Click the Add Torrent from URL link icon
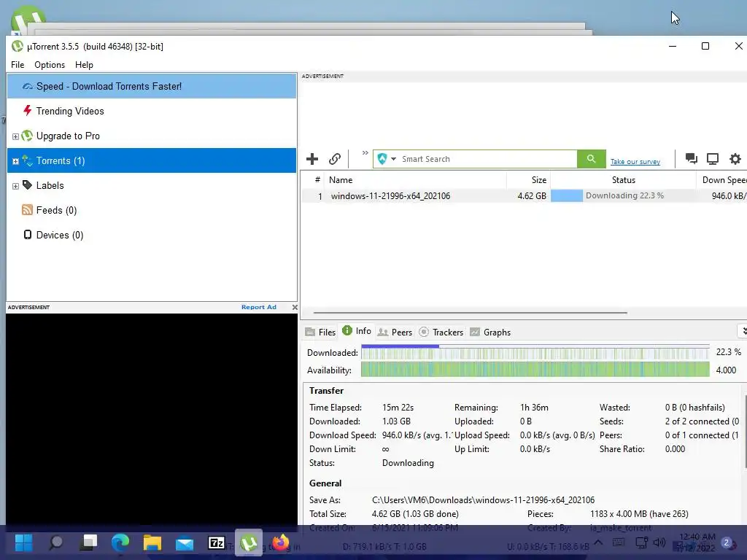This screenshot has height=560, width=747. 335,159
